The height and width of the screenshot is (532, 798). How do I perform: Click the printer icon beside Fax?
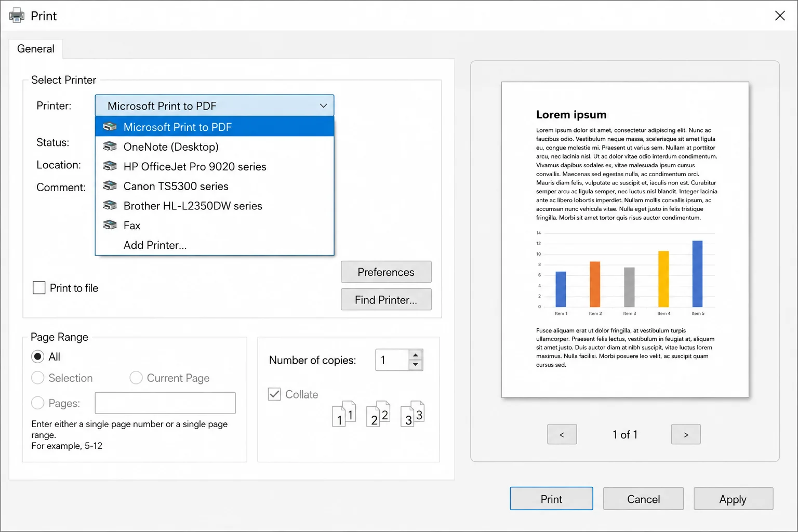[x=110, y=225]
